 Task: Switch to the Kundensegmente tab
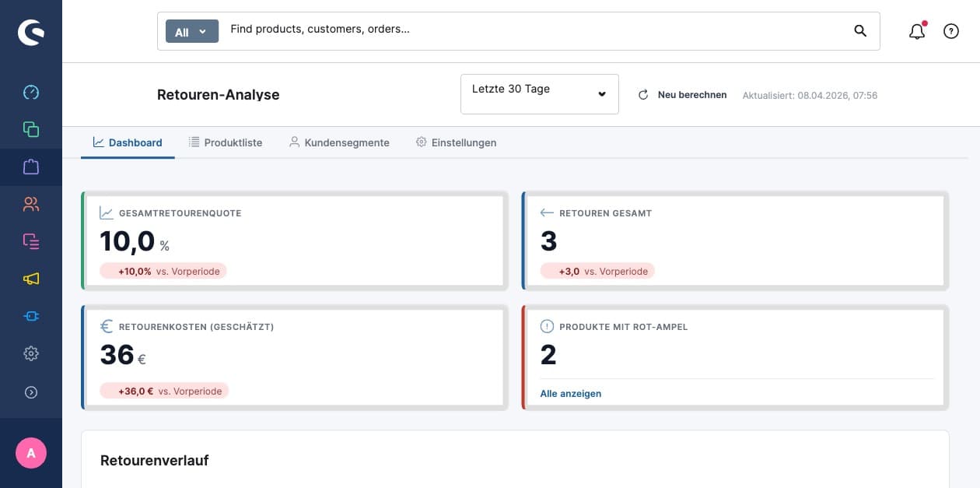(x=339, y=142)
